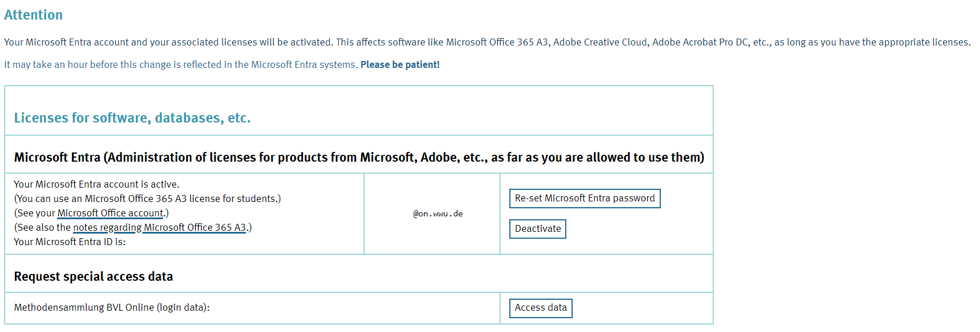Click the Attention heading
The image size is (980, 332).
click(x=33, y=15)
